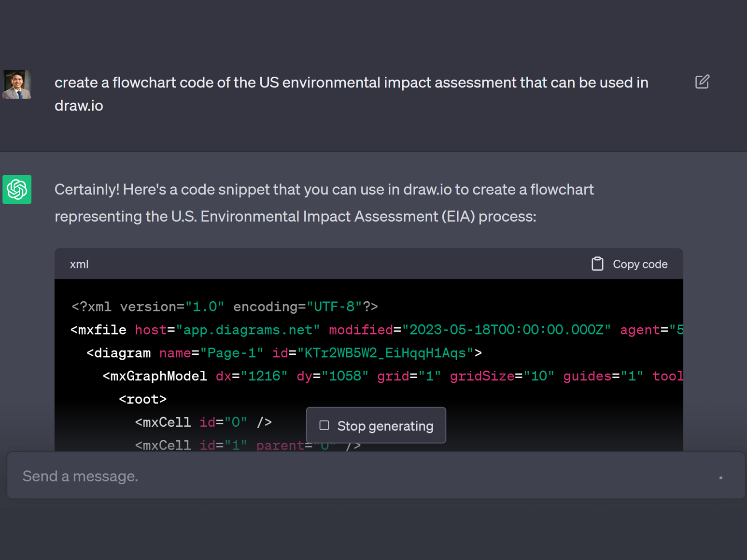Click the root tag in code
This screenshot has width=747, height=560.
tap(142, 399)
